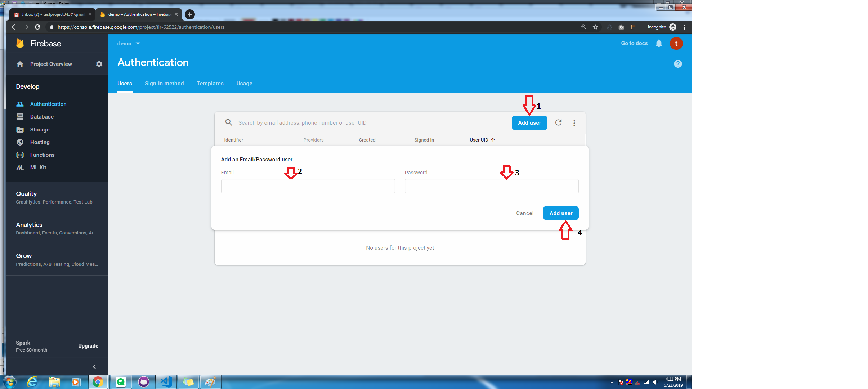868x389 pixels.
Task: Click the Firebase logo in sidebar
Action: click(x=20, y=44)
